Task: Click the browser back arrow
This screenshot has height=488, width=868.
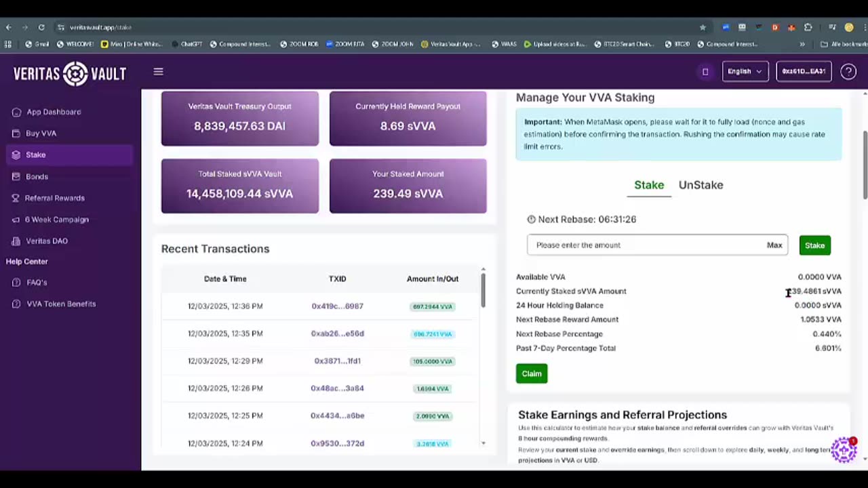Action: point(8,27)
